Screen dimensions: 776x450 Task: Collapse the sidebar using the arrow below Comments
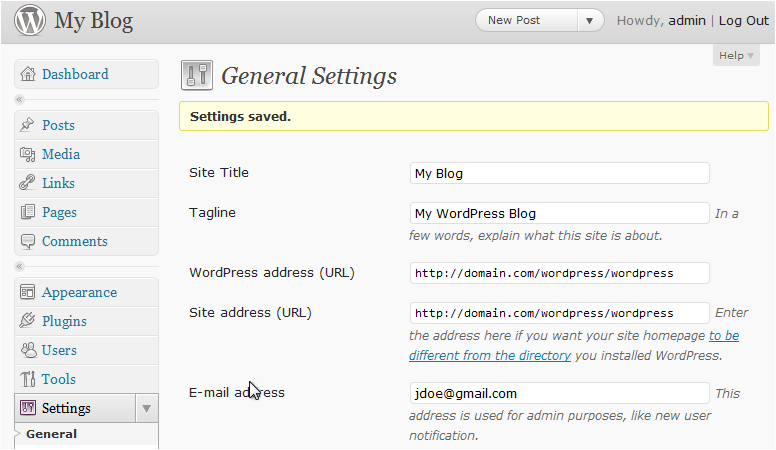pos(19,266)
